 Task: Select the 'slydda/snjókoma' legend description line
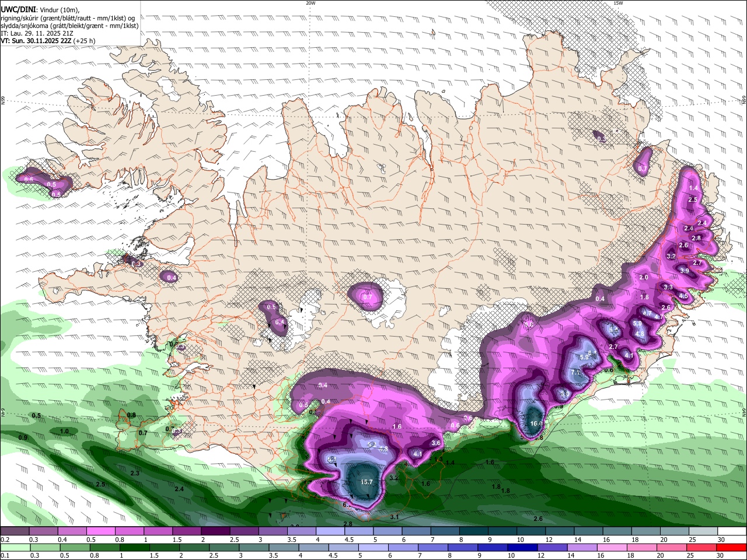pyautogui.click(x=69, y=26)
